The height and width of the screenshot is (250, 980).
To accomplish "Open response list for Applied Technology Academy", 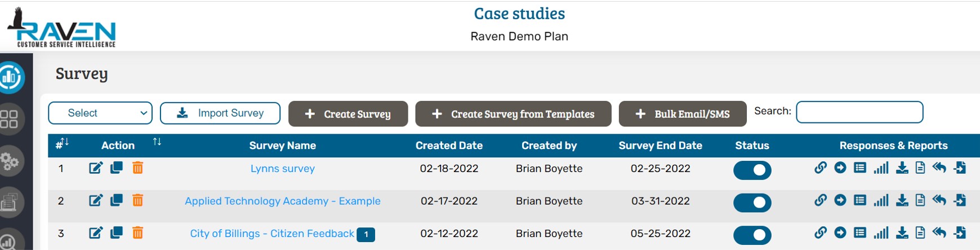I will click(860, 200).
